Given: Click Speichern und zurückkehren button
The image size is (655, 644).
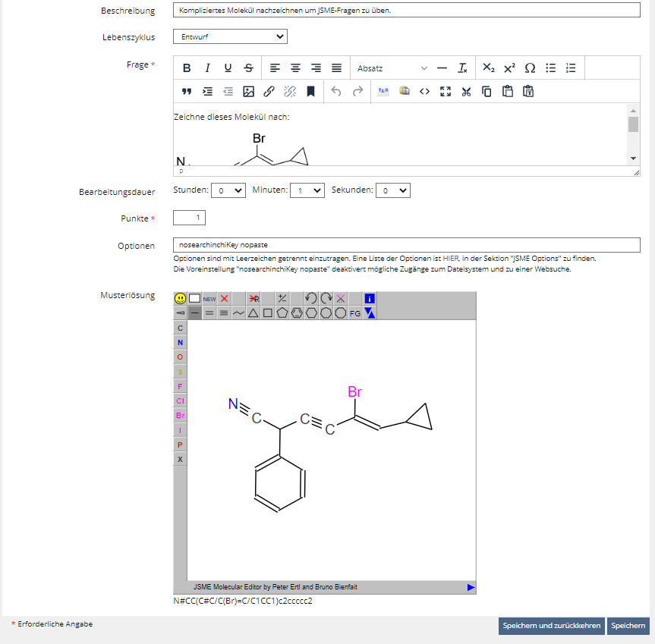Looking at the screenshot, I should 551,626.
